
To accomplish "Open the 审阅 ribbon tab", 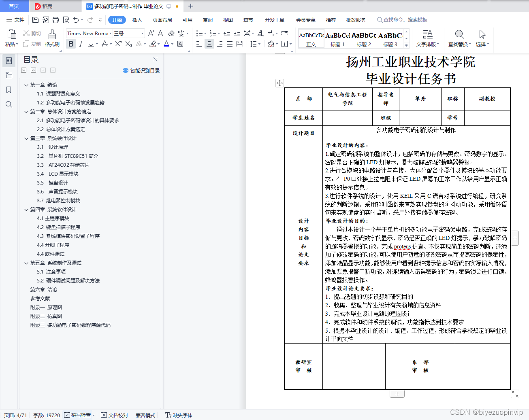I will coord(208,20).
